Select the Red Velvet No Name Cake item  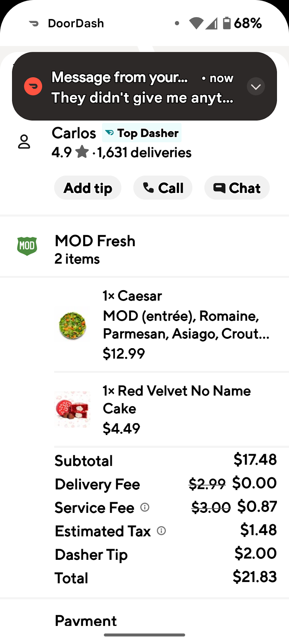tap(177, 399)
